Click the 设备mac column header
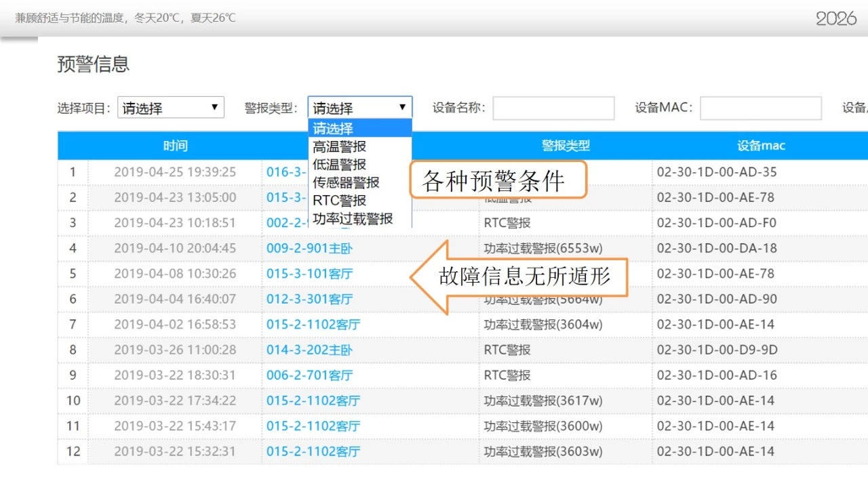This screenshot has height=488, width=868. click(761, 146)
